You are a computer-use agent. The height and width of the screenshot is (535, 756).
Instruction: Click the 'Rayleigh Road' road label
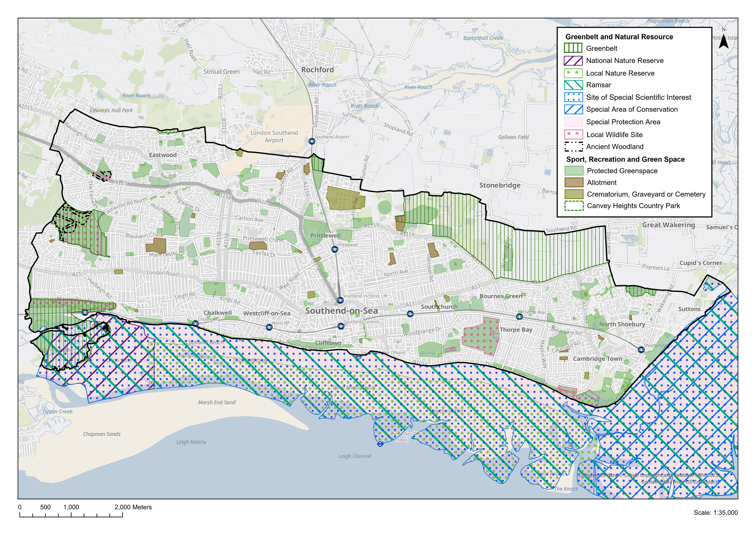tap(80, 132)
